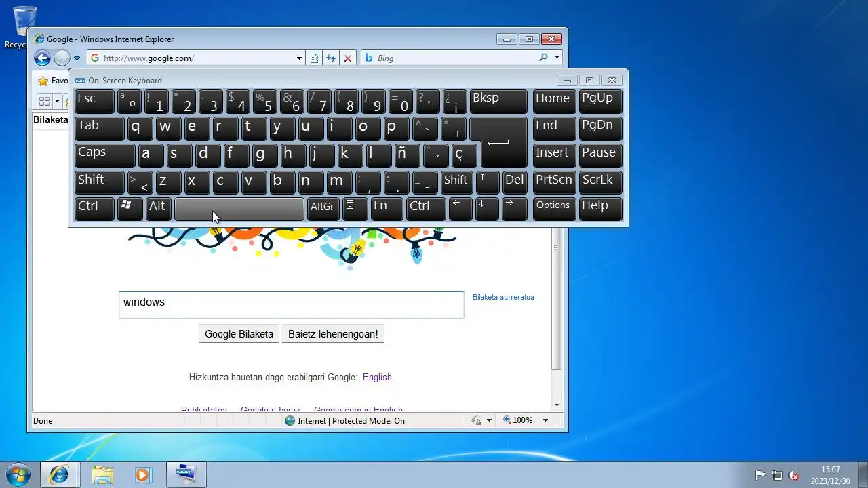Toggle the ScrLk key

600,182
